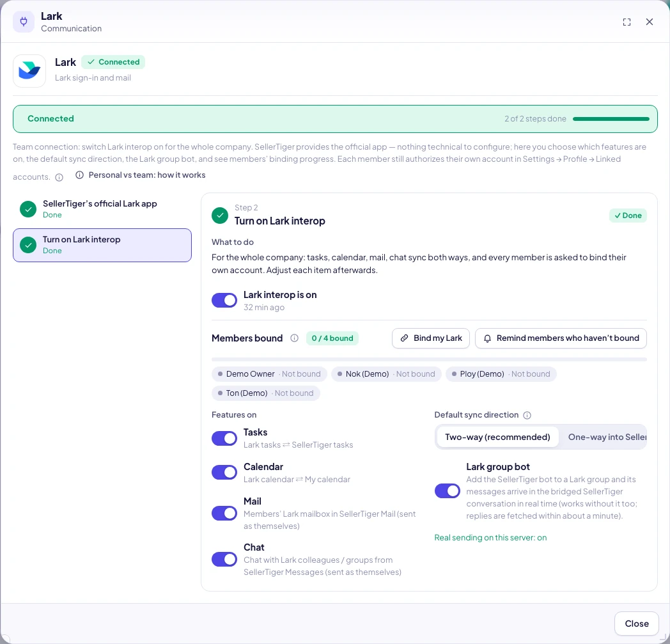Disable the Calendar feature toggle
Screen dimensions: 670x644
[x=224, y=473]
